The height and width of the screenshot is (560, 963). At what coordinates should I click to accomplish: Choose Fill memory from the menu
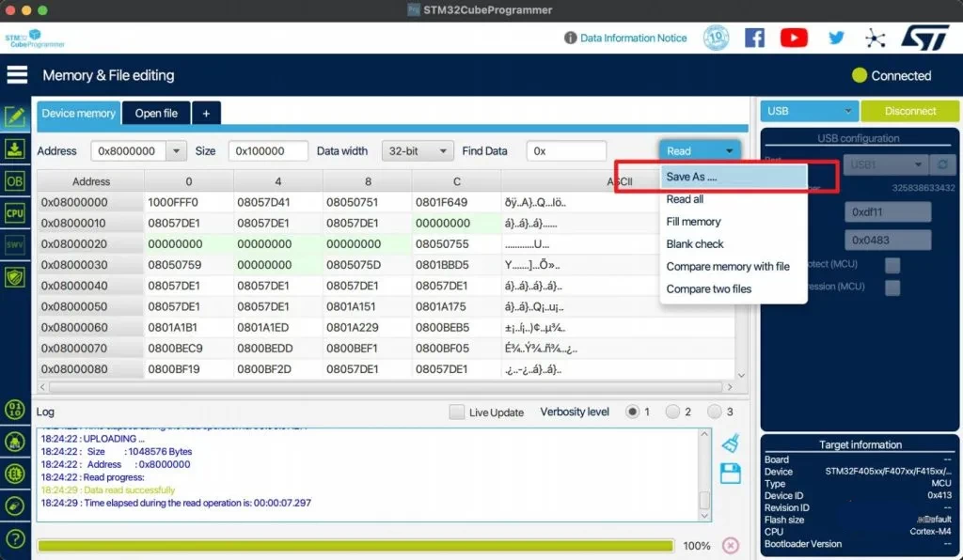(734, 222)
